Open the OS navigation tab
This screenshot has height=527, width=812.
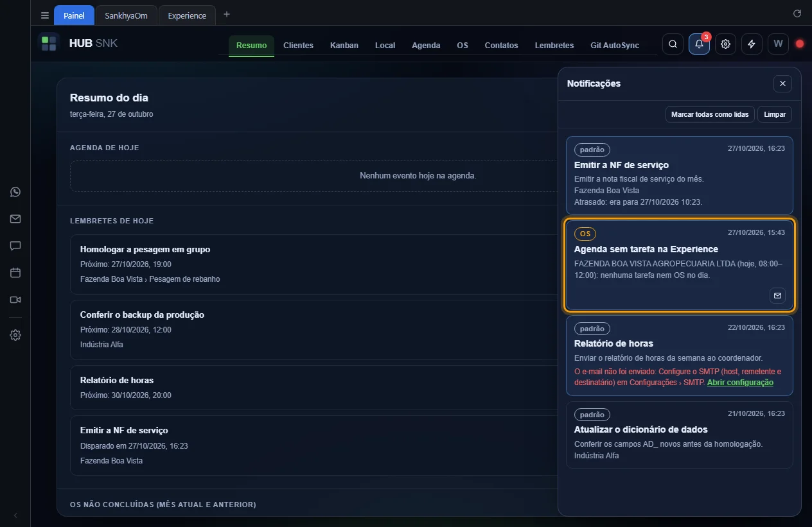pos(463,46)
